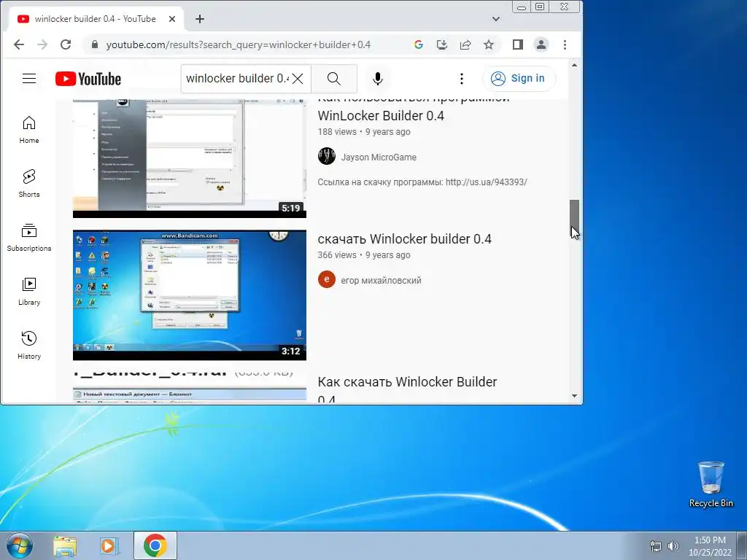This screenshot has height=560, width=747.
Task: Toggle the Chrome side panel icon
Action: tap(518, 44)
